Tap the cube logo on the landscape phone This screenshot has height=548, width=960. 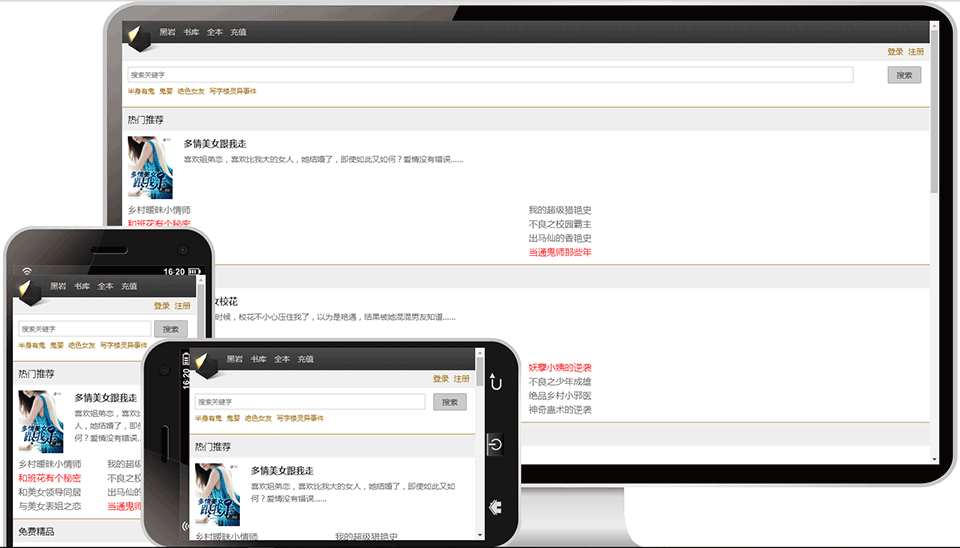click(206, 364)
